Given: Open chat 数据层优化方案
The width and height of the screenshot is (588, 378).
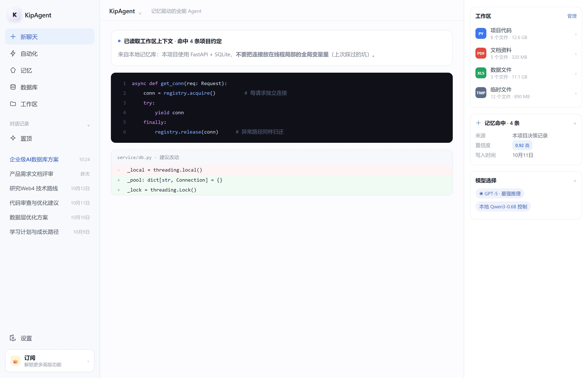Looking at the screenshot, I should pos(50,217).
